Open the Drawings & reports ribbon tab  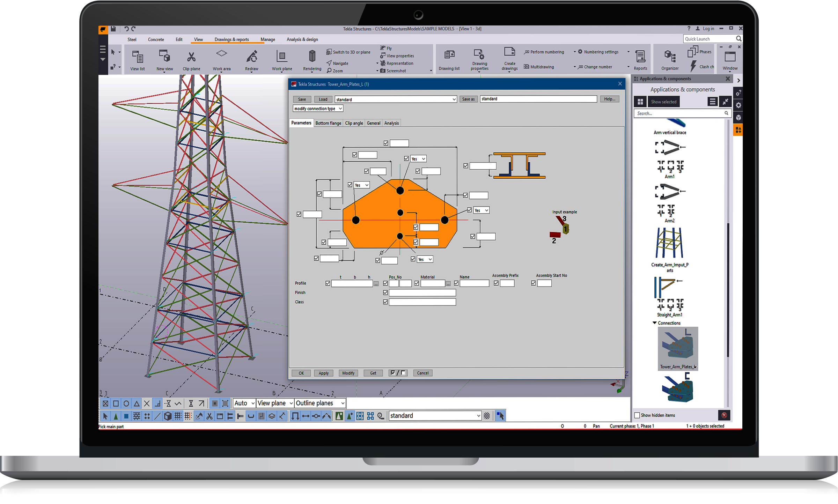[x=231, y=39]
